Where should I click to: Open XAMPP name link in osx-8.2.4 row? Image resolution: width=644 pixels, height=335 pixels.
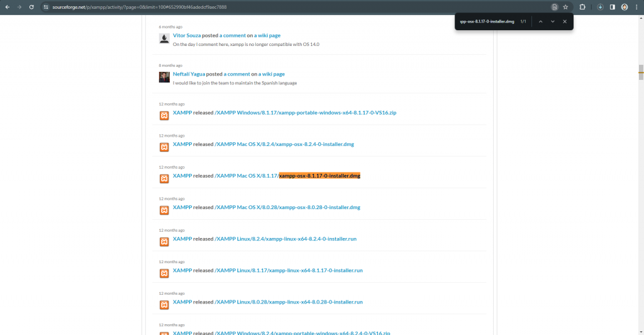(182, 144)
